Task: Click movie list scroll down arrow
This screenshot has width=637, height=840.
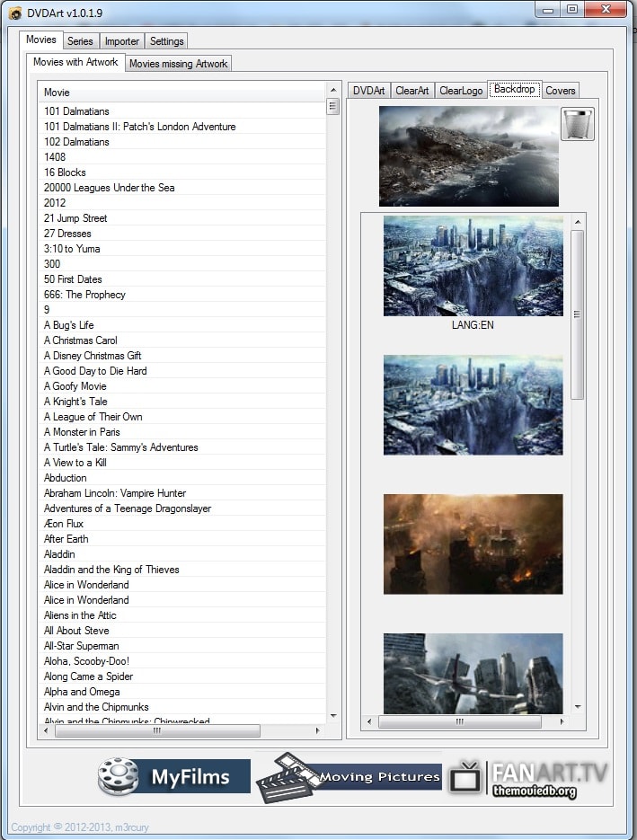Action: coord(333,715)
